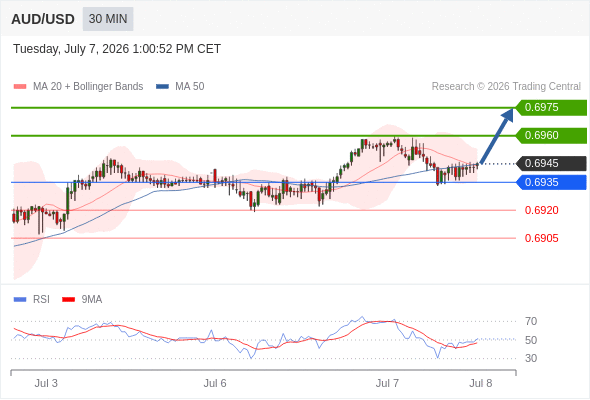The image size is (590, 400).
Task: Select the 0.6960 resistance price tag
Action: coord(551,135)
